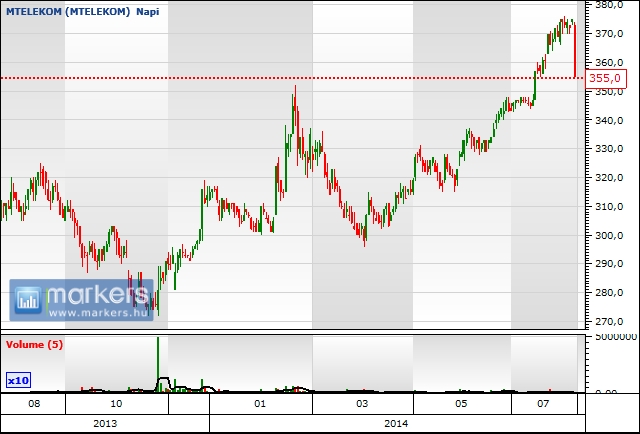Click the 2014 year label
The height and width of the screenshot is (434, 640).
click(396, 423)
